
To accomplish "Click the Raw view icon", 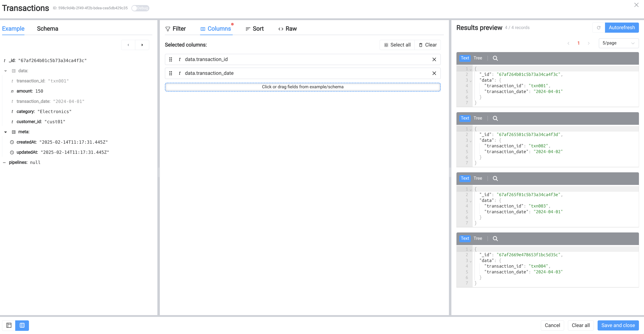I will point(280,28).
